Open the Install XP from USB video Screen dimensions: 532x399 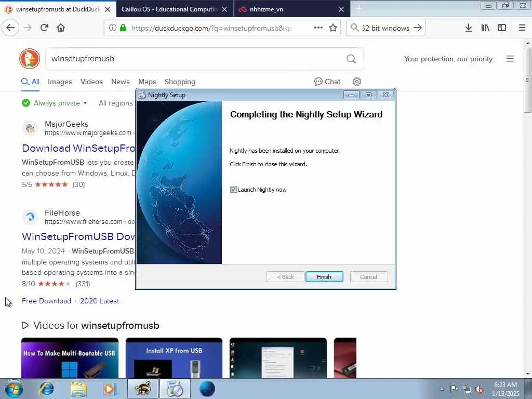[174, 357]
